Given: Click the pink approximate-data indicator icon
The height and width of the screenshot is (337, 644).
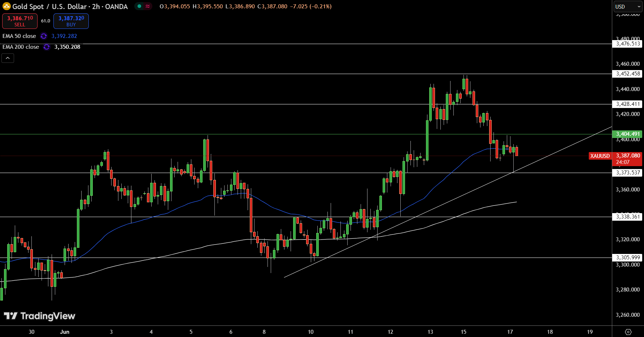Looking at the screenshot, I should click(x=148, y=6).
